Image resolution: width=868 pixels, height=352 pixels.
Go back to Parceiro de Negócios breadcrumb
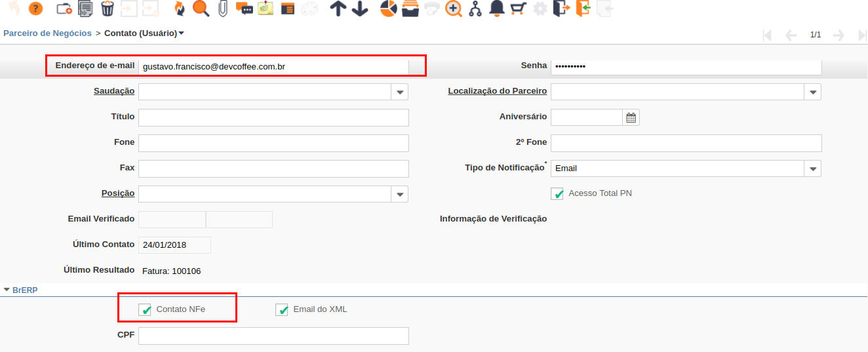pyautogui.click(x=47, y=33)
